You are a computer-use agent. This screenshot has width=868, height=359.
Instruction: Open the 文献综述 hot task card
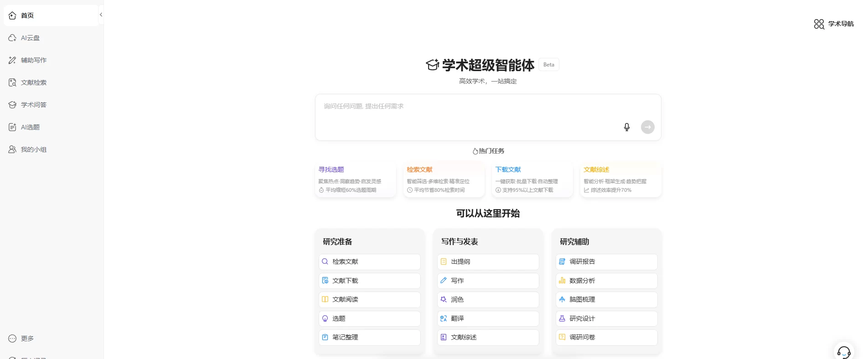(x=621, y=179)
